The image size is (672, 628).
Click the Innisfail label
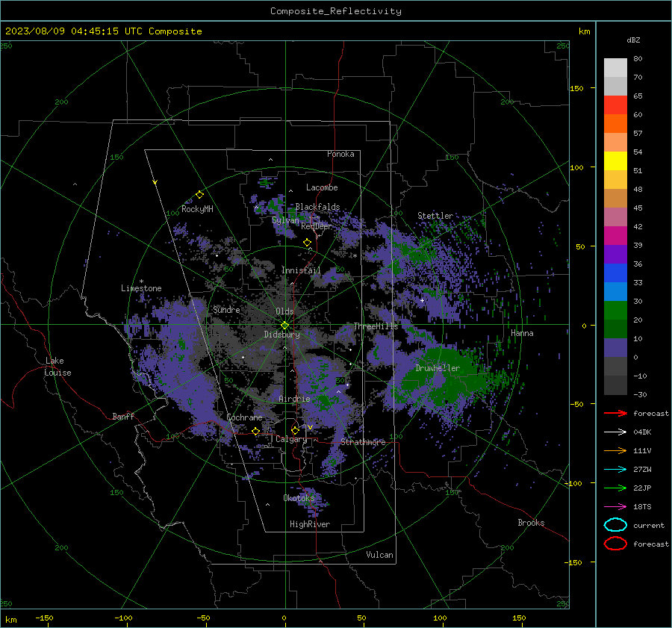click(x=301, y=270)
